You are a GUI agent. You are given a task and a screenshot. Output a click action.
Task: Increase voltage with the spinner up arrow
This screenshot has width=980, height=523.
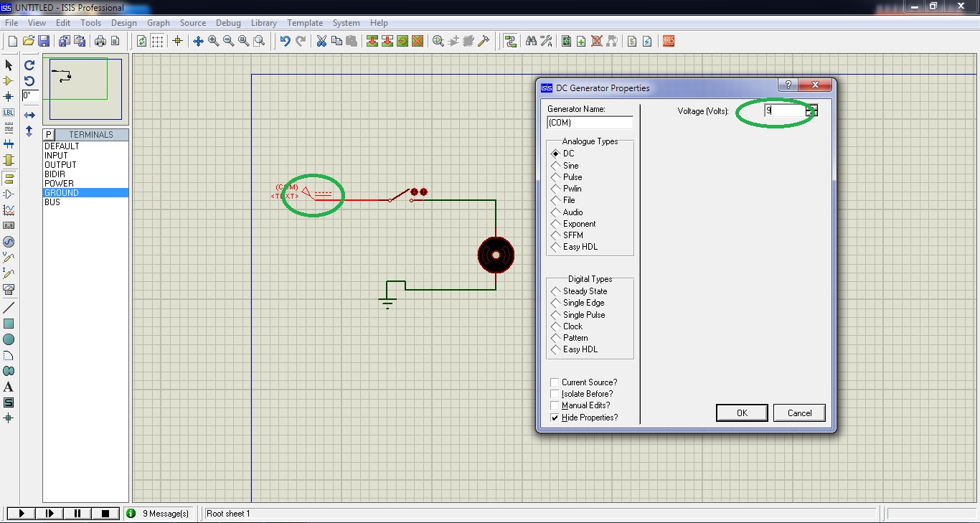pos(811,108)
